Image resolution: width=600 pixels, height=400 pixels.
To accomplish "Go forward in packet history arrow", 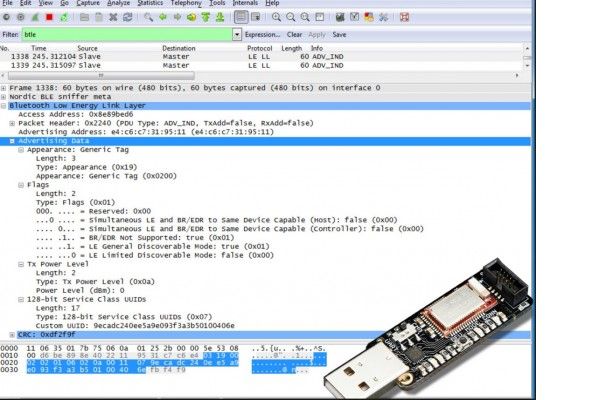I will coord(177,17).
